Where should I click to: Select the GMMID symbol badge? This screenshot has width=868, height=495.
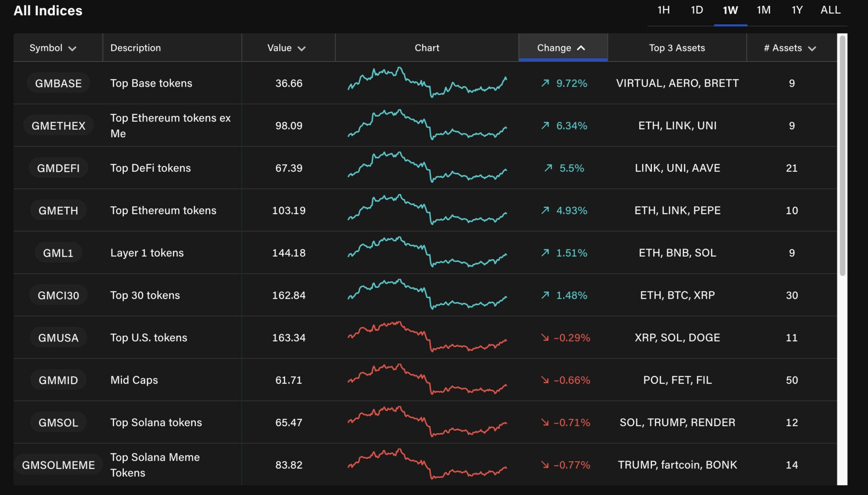pyautogui.click(x=58, y=380)
